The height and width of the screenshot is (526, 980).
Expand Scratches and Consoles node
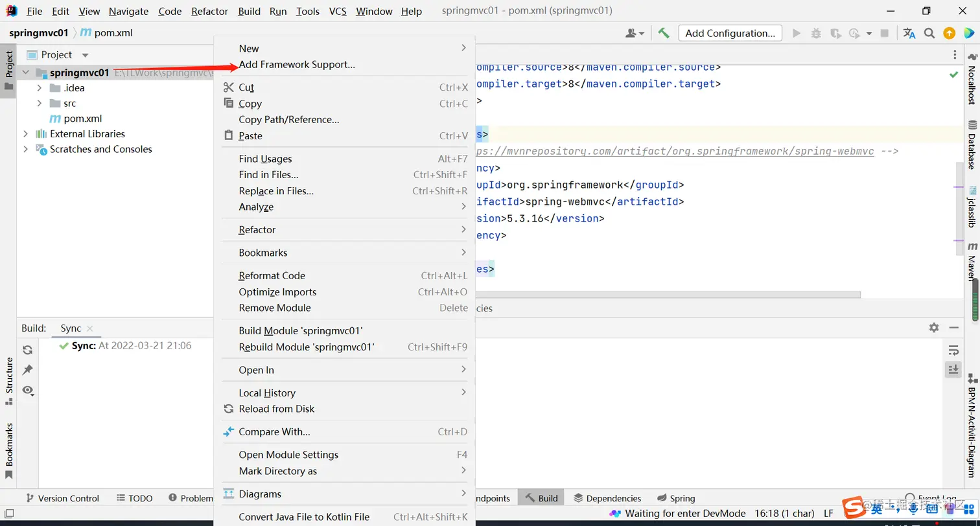pos(26,149)
